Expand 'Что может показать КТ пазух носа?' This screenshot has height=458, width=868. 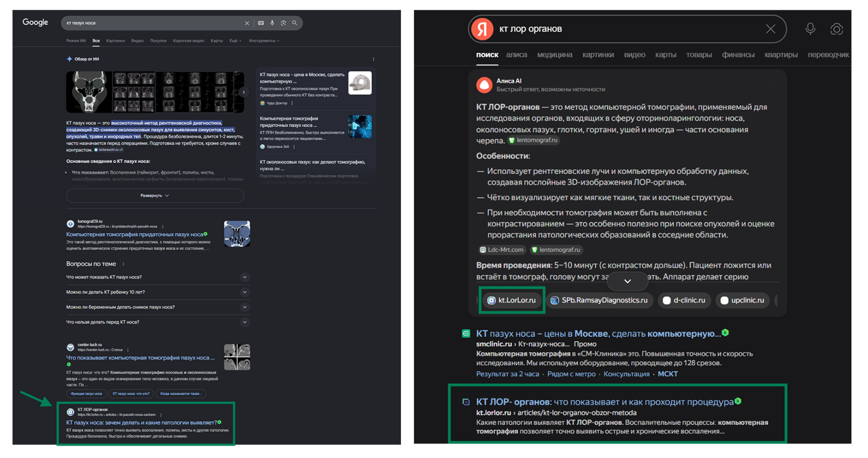coord(158,277)
